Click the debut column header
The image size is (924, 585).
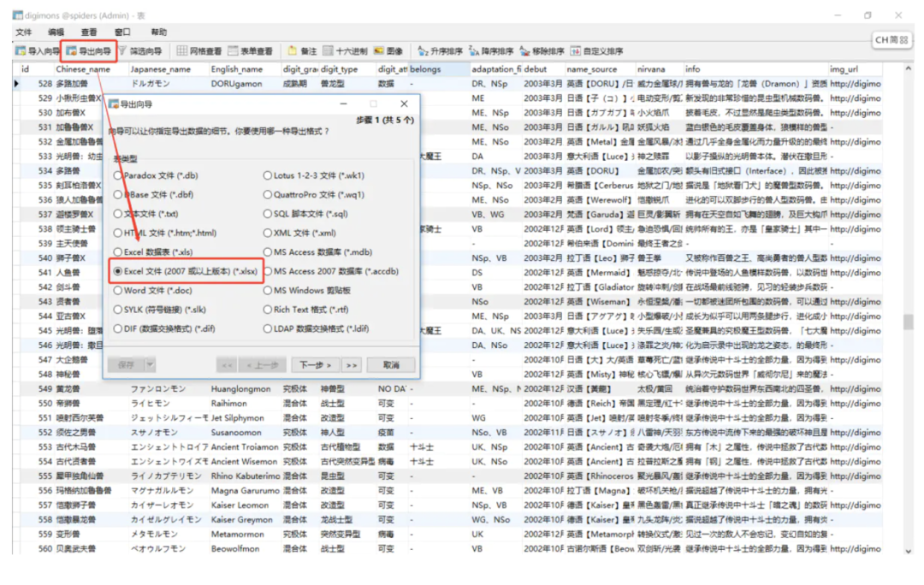[x=542, y=69]
